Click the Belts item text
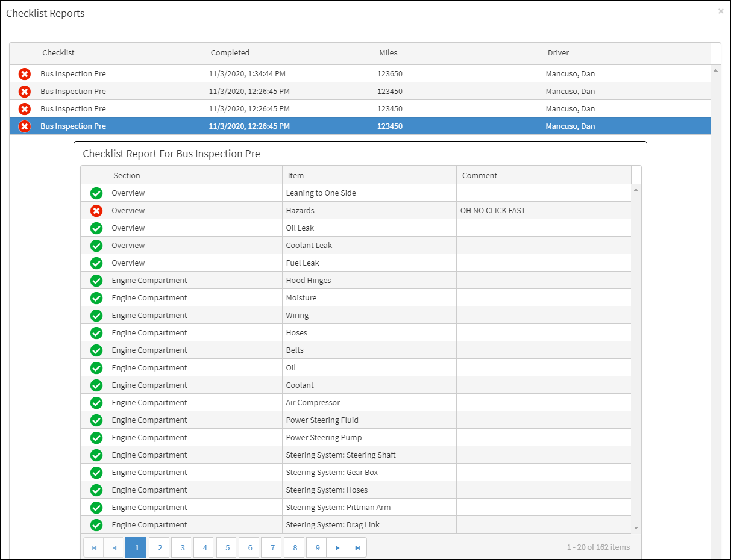The width and height of the screenshot is (731, 560). tap(295, 350)
